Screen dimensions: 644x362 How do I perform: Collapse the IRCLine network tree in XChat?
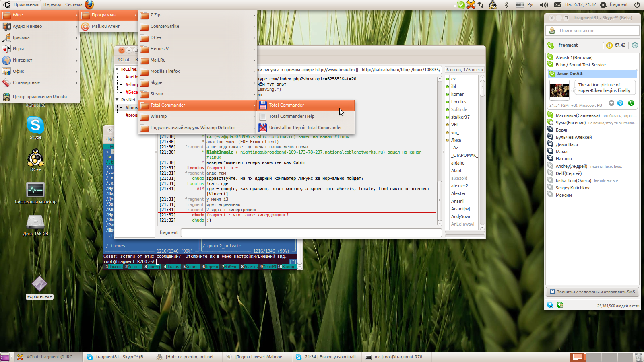(117, 69)
